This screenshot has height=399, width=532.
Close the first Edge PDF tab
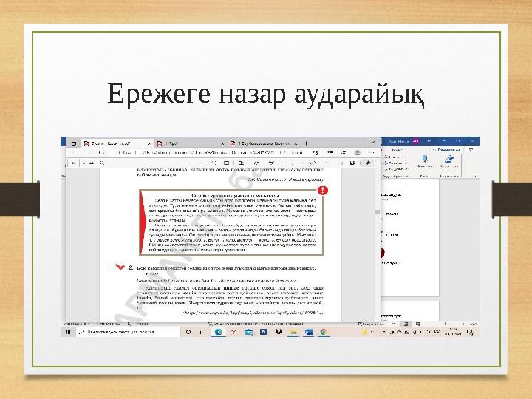149,143
